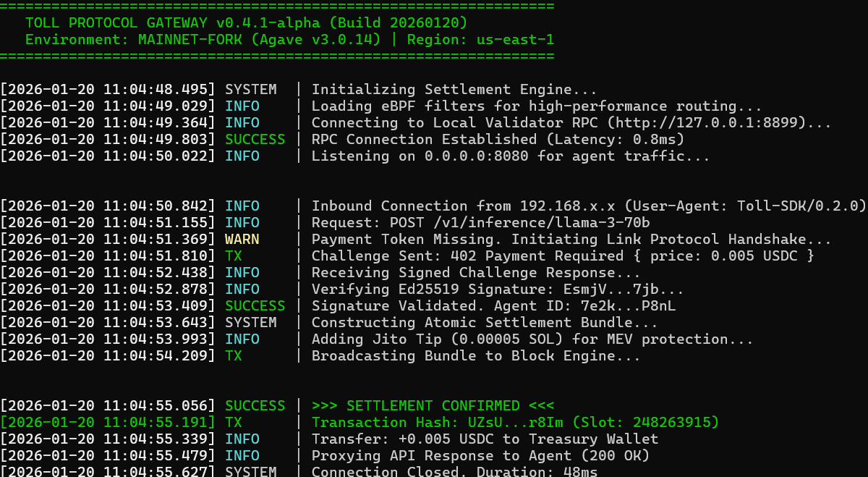Click the 'Loading eBPF filters' log message

537,107
